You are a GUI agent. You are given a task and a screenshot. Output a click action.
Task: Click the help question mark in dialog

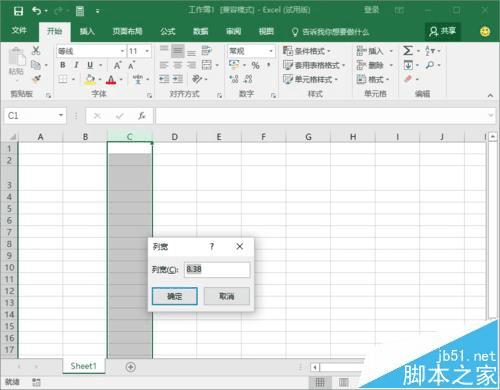point(212,247)
